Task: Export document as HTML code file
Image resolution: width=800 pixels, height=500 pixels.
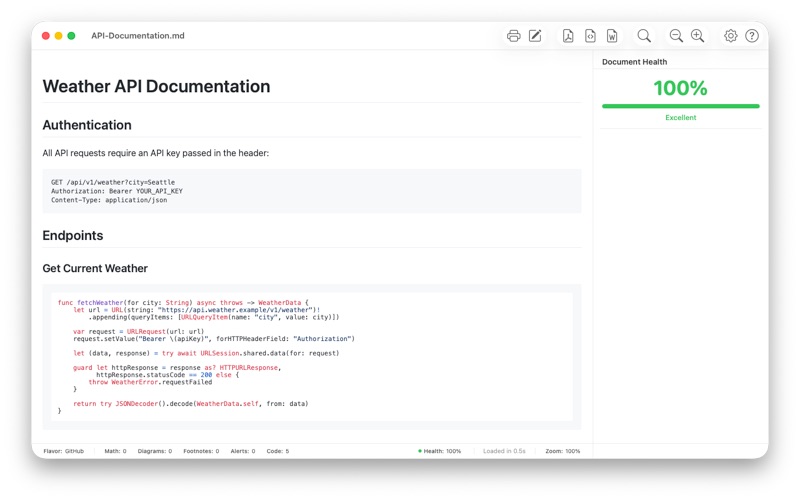Action: tap(590, 36)
